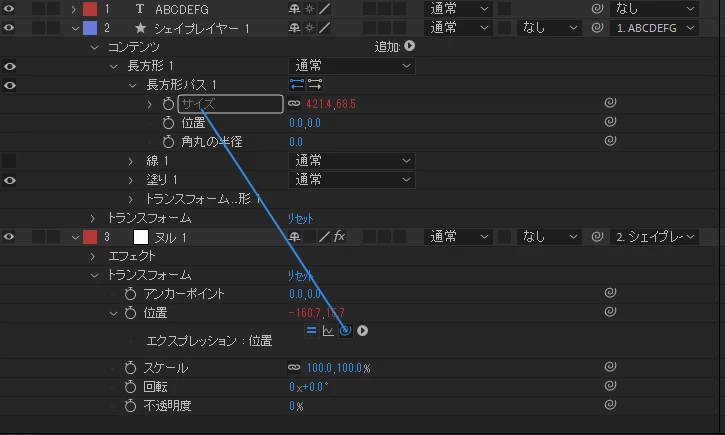Open the 塗り 1 blend mode dropdown

[352, 180]
